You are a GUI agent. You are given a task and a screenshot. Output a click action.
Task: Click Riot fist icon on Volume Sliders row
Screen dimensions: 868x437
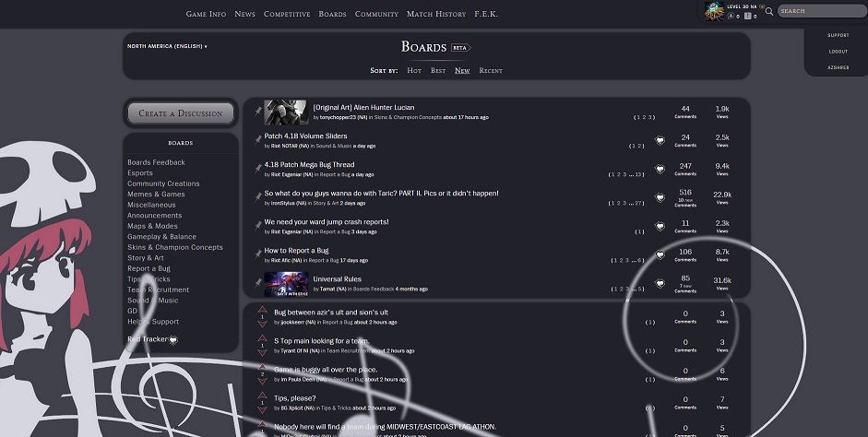click(660, 140)
